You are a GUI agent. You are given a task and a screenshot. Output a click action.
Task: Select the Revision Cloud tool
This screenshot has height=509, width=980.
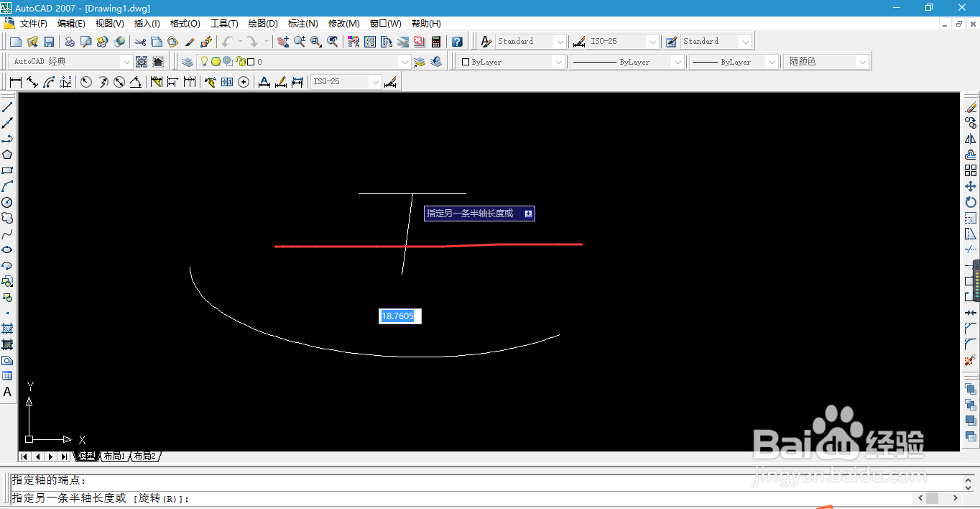(x=7, y=218)
